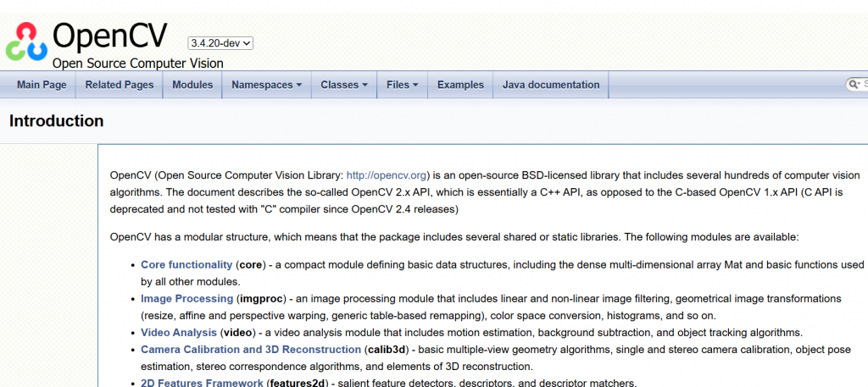Open the Core functionality module link
Image resolution: width=868 pixels, height=387 pixels.
(x=186, y=265)
